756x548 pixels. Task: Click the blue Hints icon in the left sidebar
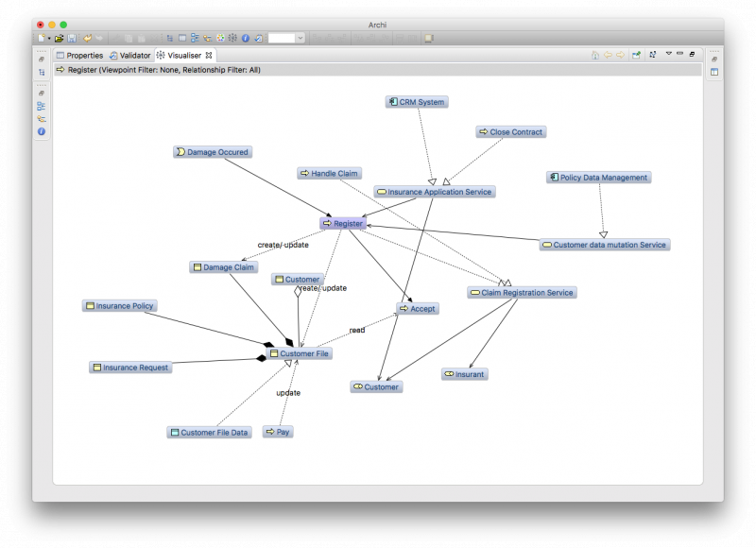tap(42, 131)
